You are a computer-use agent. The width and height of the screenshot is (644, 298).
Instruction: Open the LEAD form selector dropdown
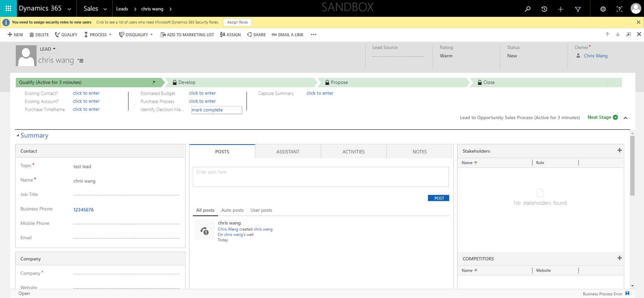48,49
